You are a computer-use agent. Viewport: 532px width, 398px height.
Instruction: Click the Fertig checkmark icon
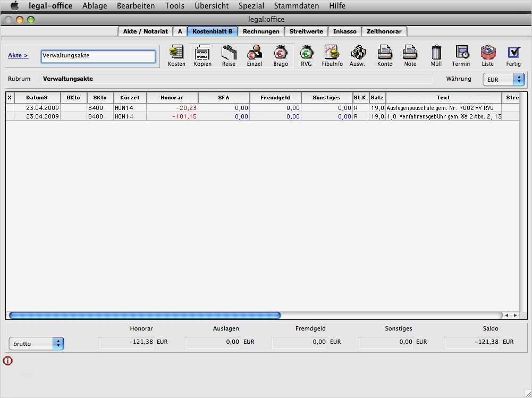(513, 56)
